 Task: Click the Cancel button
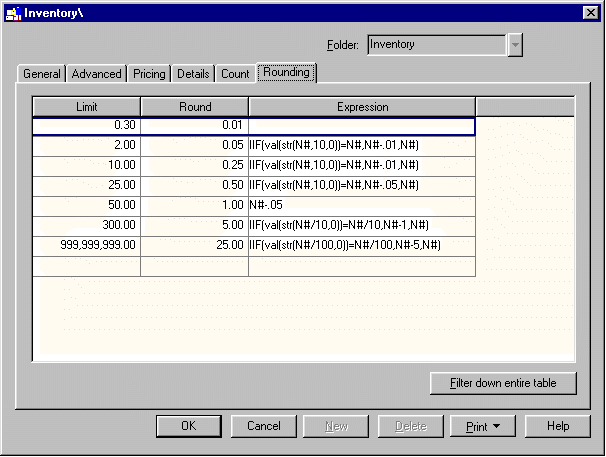click(x=264, y=426)
